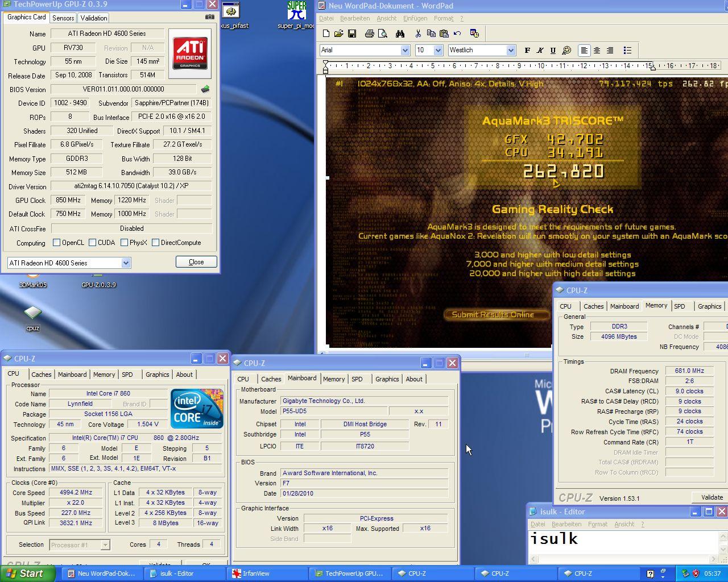Click the BIOS Version field in GPU-Z
The width and height of the screenshot is (728, 582).
(x=123, y=89)
